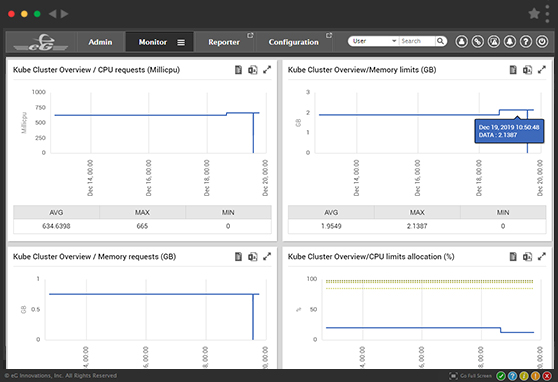Click the Memory limits AVG value 1.9549
This screenshot has height=382, width=558.
(x=331, y=226)
